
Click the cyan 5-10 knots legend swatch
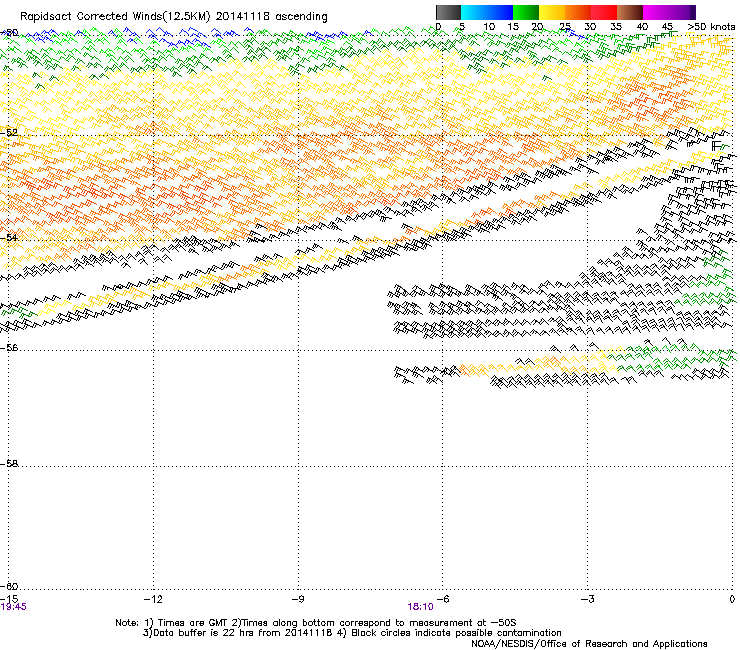coord(474,12)
